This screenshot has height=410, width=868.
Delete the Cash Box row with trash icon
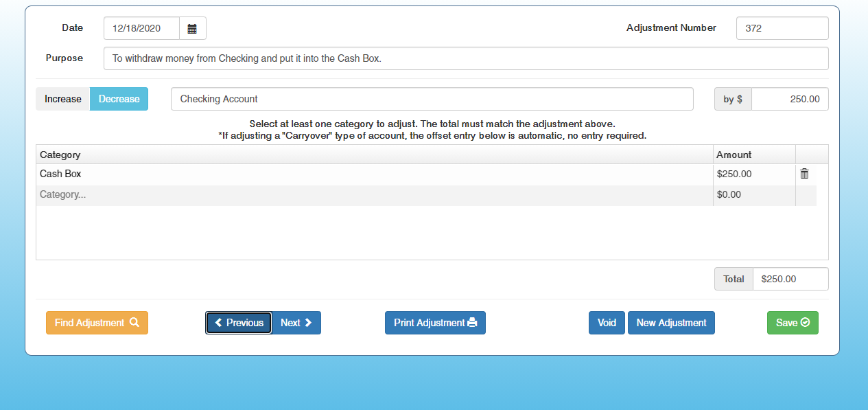pyautogui.click(x=805, y=174)
